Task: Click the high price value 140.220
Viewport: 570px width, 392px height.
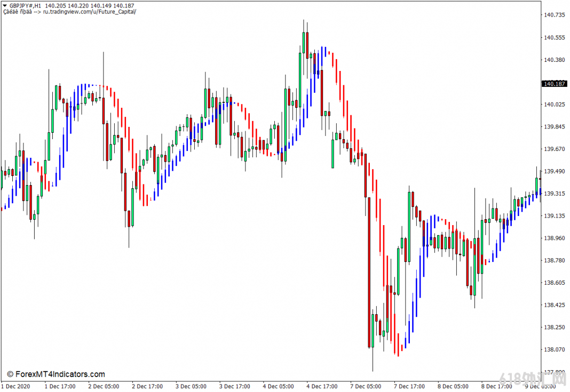Action: tap(78, 6)
